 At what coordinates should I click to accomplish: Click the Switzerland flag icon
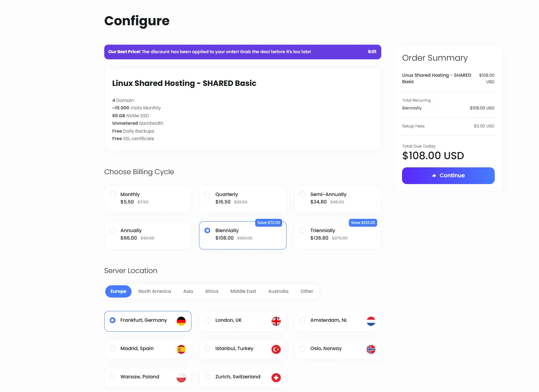276,378
